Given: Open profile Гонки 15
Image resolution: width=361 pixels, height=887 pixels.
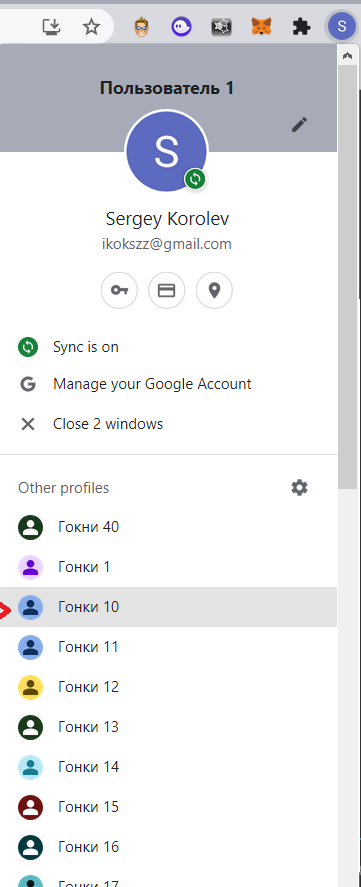Looking at the screenshot, I should 168,807.
